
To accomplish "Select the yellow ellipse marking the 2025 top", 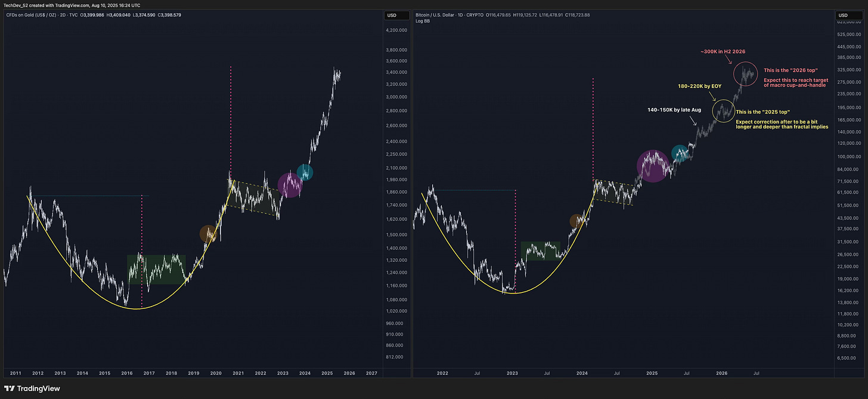I will tap(723, 111).
